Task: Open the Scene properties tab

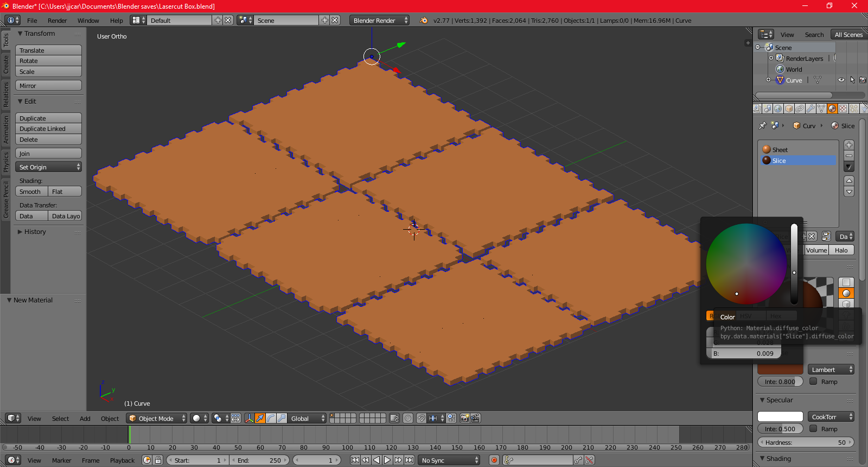Action: [768, 109]
